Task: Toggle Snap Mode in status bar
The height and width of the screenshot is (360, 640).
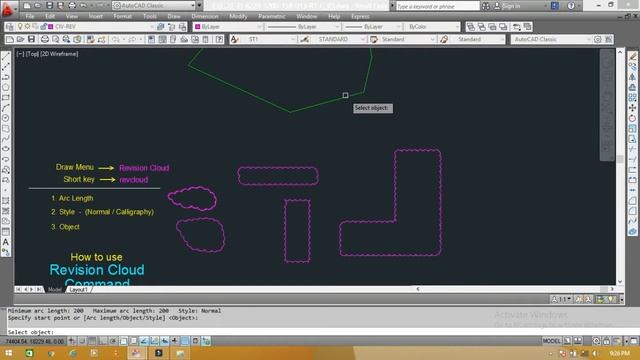Action: [x=82, y=341]
